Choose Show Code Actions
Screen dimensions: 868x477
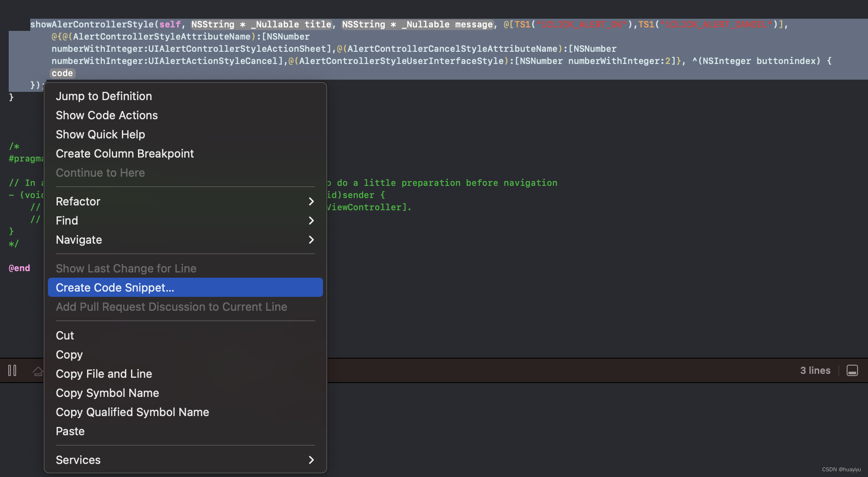107,115
